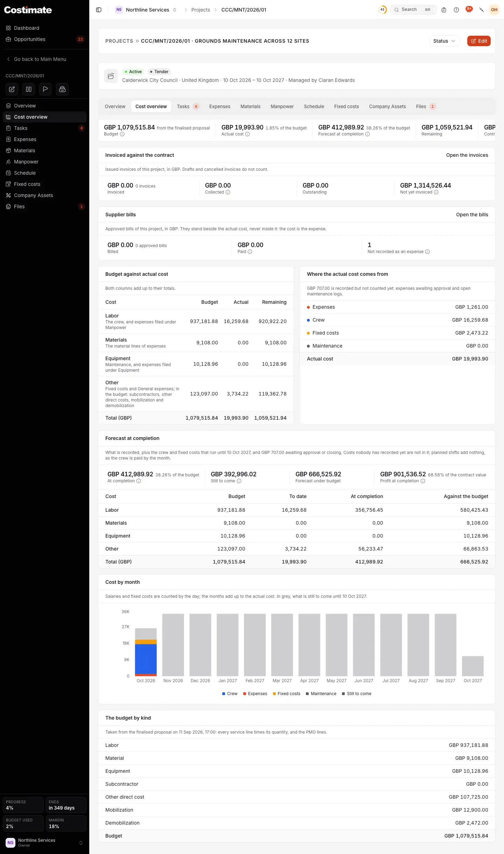Click the info icon beside Paid
Image resolution: width=504 pixels, height=854 pixels.
[x=250, y=252]
